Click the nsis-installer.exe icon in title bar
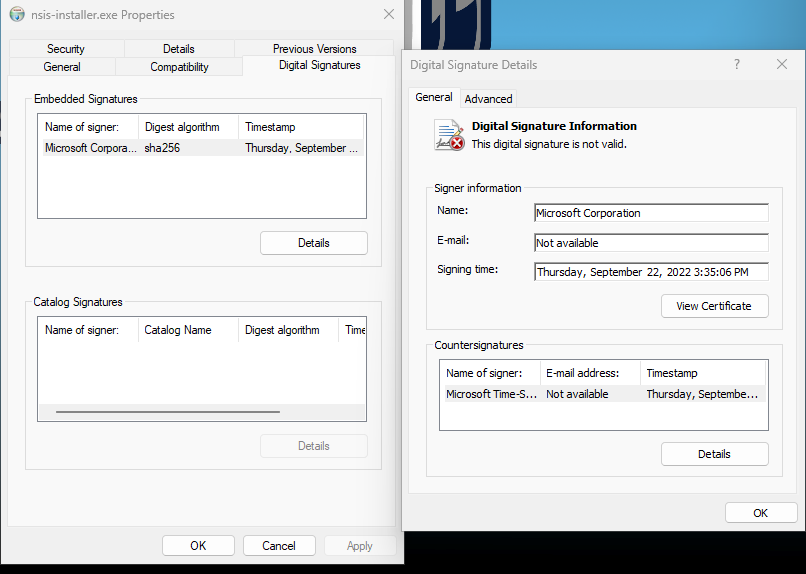This screenshot has height=574, width=806. pos(17,14)
